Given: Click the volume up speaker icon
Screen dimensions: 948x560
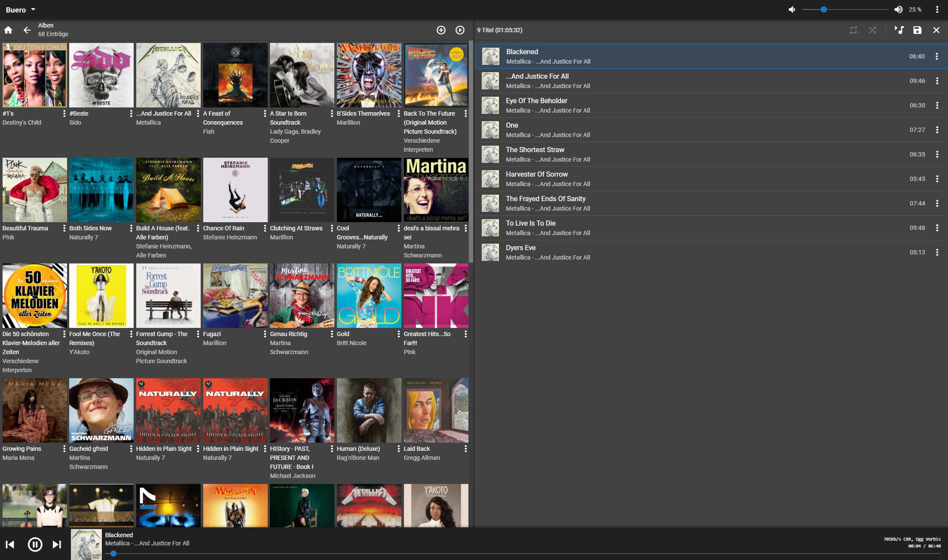Looking at the screenshot, I should coord(898,9).
